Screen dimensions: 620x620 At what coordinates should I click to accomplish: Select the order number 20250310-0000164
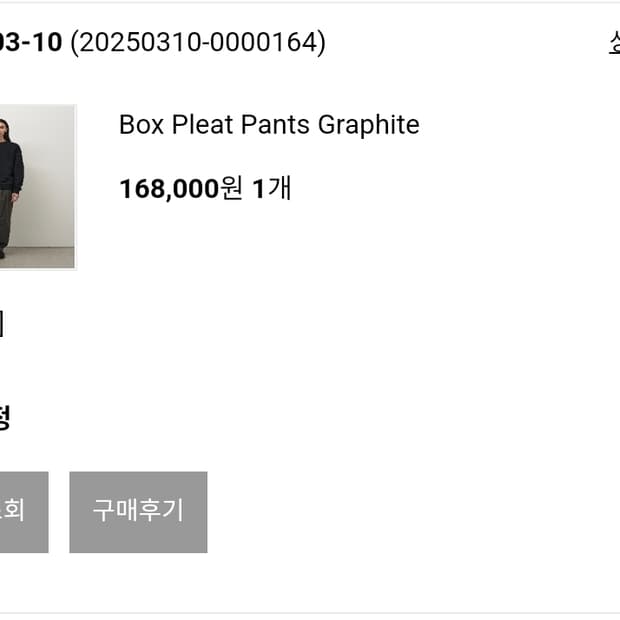coord(198,43)
